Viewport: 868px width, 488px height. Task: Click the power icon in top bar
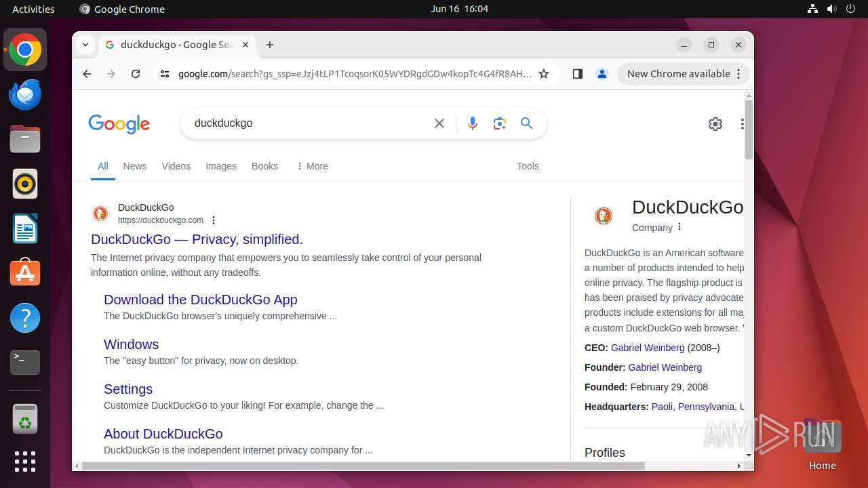(851, 9)
